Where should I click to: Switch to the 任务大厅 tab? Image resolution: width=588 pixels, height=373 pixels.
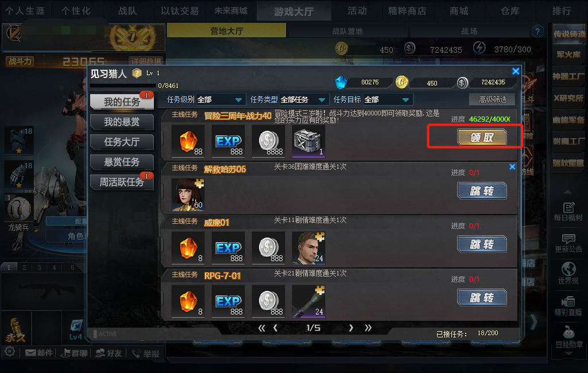(122, 142)
